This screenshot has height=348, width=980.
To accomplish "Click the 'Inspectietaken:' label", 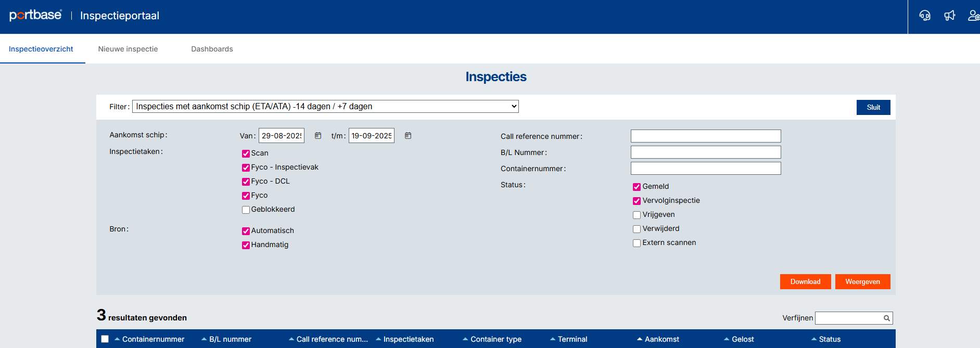I will point(136,151).
